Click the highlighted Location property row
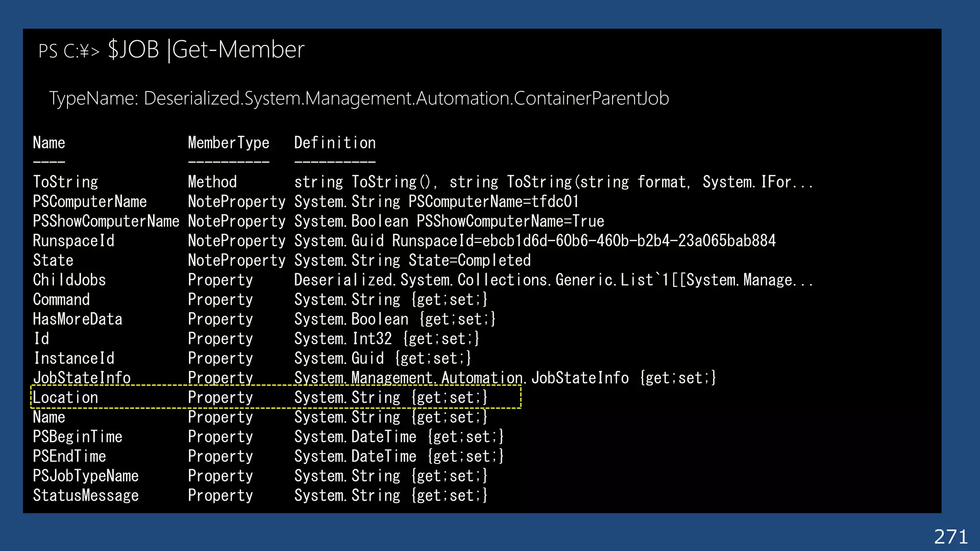980x551 pixels. click(276, 397)
